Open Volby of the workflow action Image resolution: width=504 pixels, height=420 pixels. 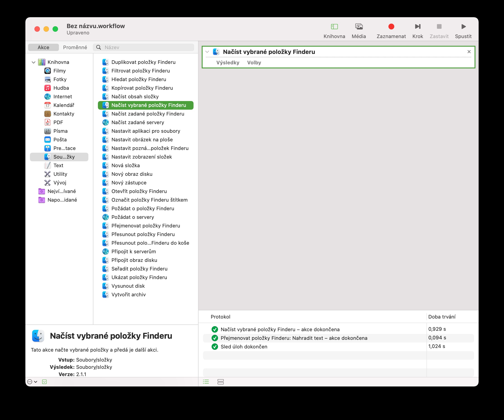254,63
